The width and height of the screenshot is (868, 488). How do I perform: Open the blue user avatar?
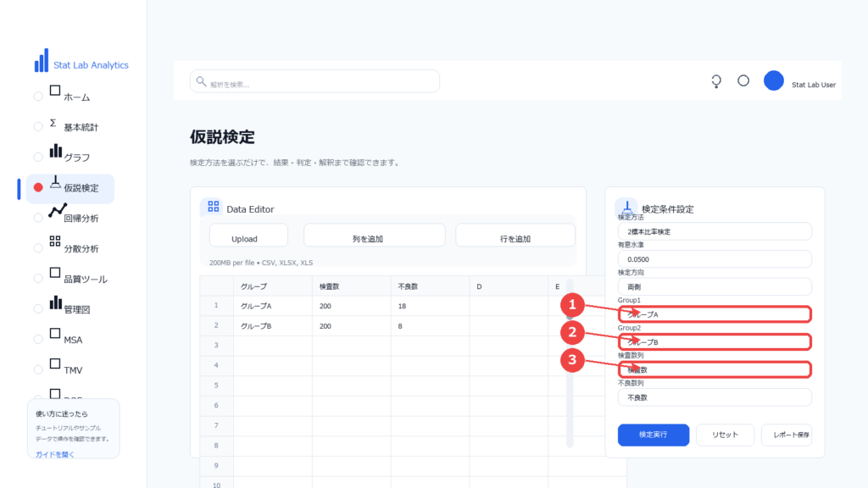tap(773, 80)
